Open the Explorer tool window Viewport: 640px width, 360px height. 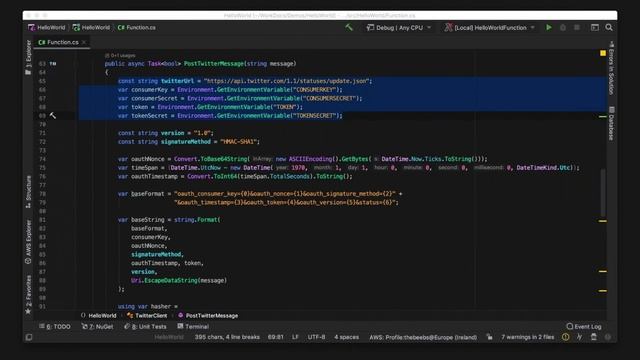point(28,57)
